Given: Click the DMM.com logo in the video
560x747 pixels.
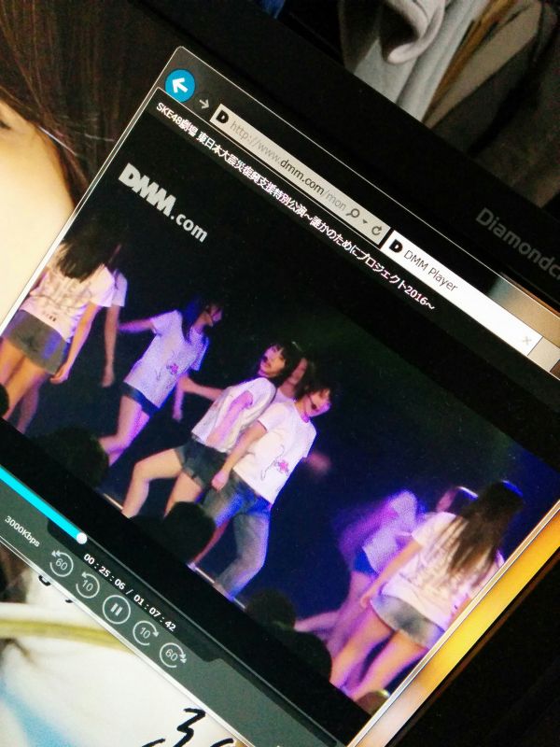Looking at the screenshot, I should tap(162, 204).
